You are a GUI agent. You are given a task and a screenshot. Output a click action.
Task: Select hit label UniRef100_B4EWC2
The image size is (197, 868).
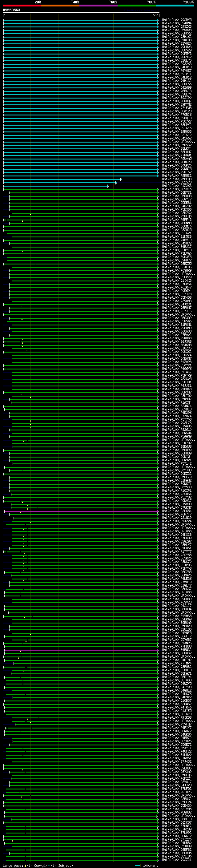click(x=177, y=650)
